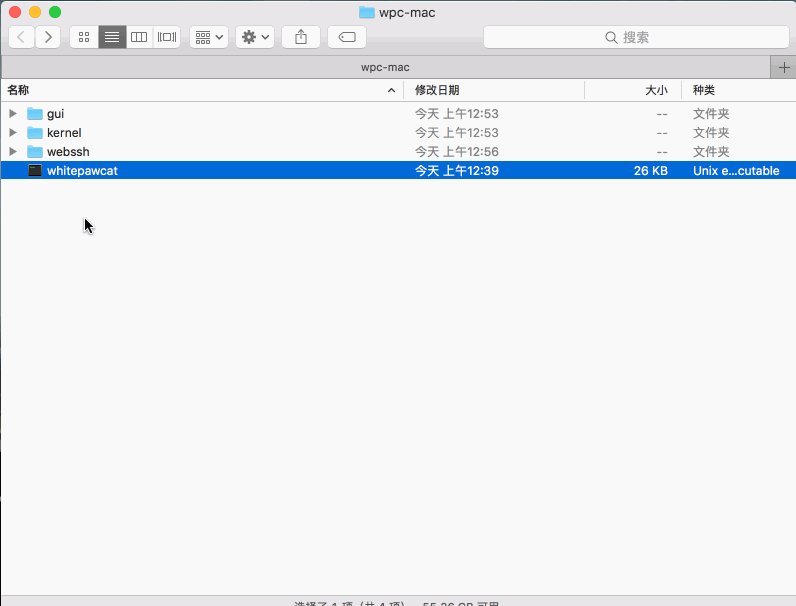Click webssh's date 今天 上午12:56
This screenshot has width=796, height=606.
pos(456,152)
